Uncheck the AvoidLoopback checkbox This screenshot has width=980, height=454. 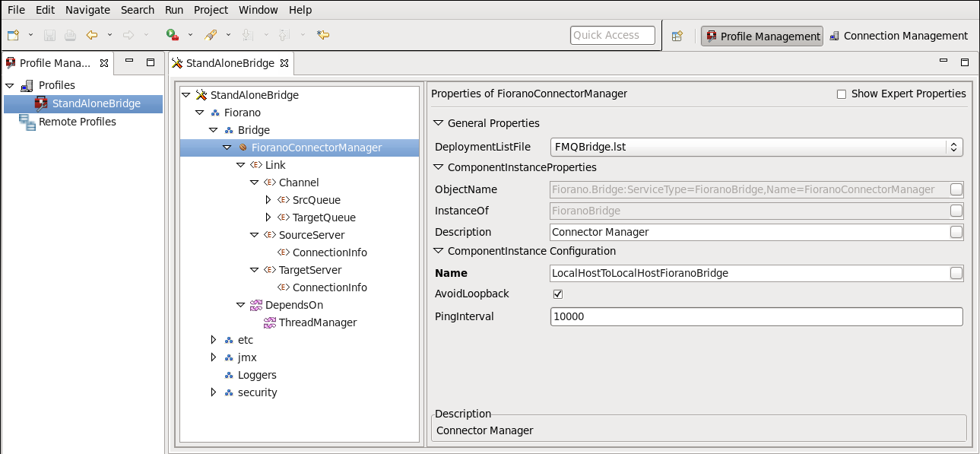coord(557,294)
